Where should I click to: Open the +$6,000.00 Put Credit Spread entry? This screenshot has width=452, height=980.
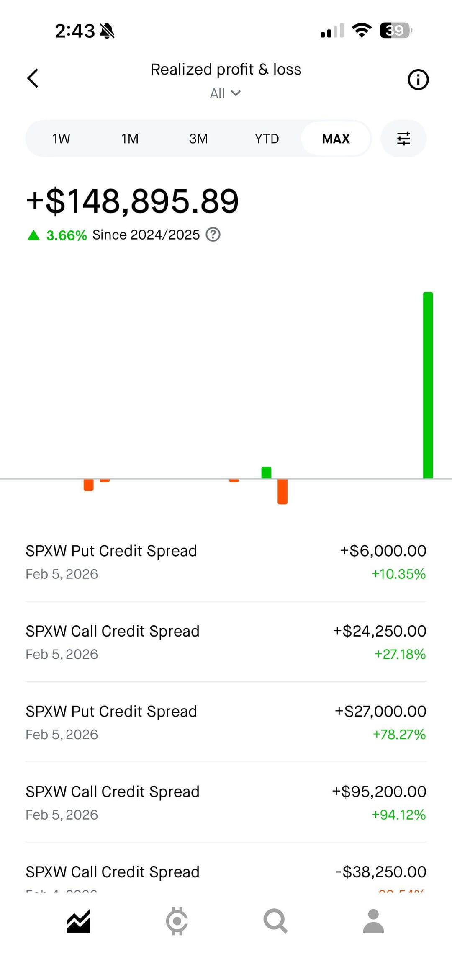point(226,562)
